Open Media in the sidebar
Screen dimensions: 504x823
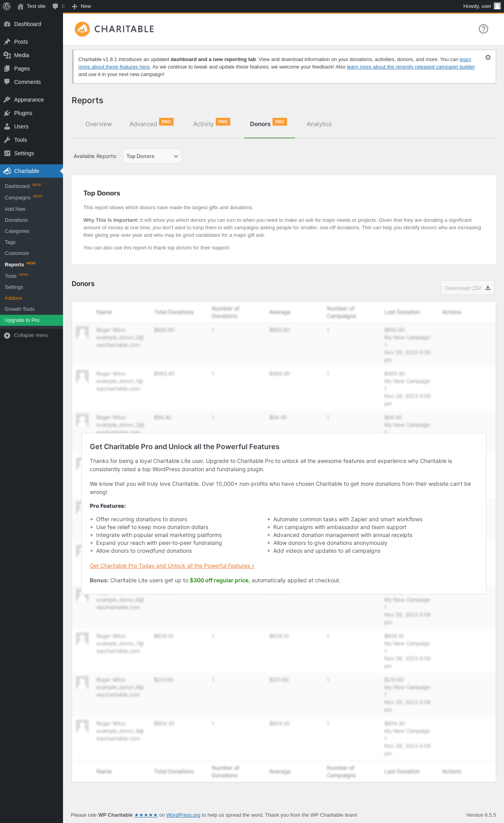pyautogui.click(x=31, y=55)
